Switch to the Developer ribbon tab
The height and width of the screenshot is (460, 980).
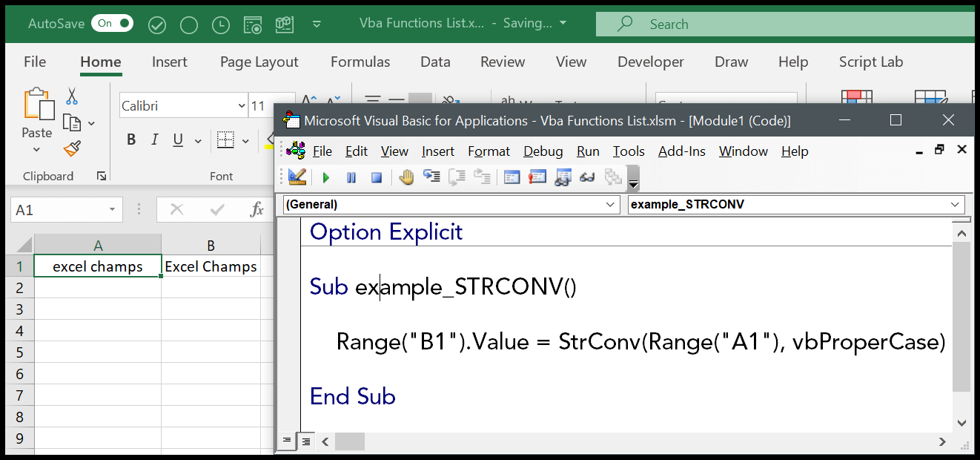[651, 62]
